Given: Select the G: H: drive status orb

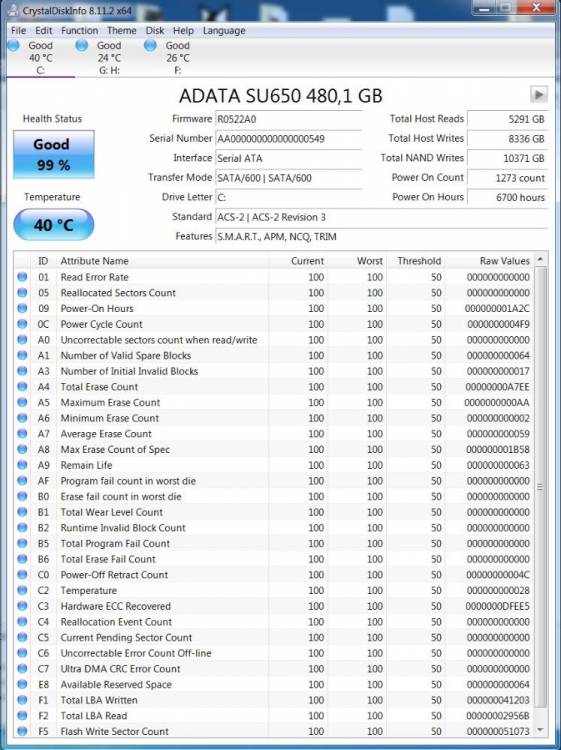Looking at the screenshot, I should point(82,45).
